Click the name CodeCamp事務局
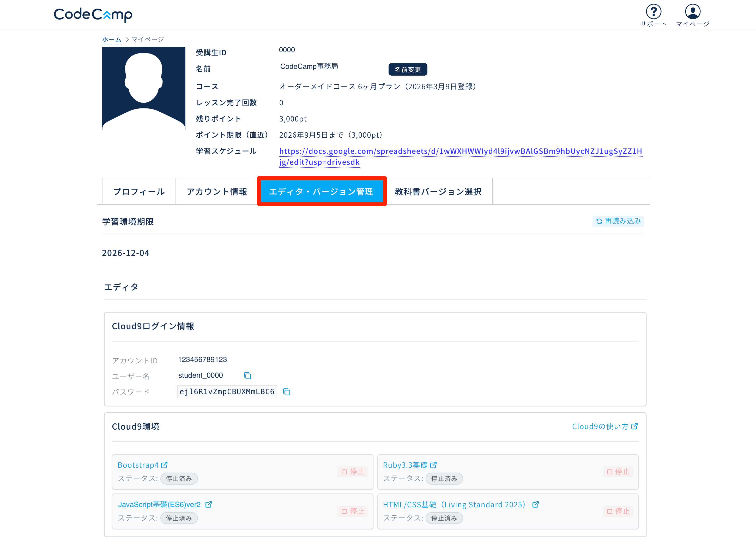This screenshot has width=756, height=537. (309, 66)
